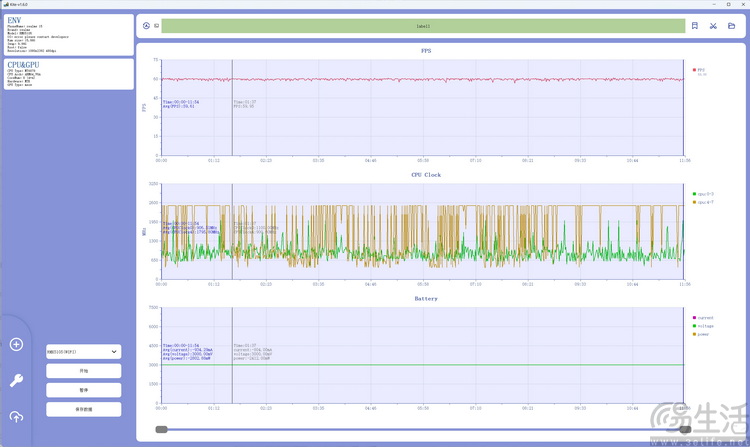Toggle cpu 0-3 series in legend
The width and height of the screenshot is (750, 447).
704,194
